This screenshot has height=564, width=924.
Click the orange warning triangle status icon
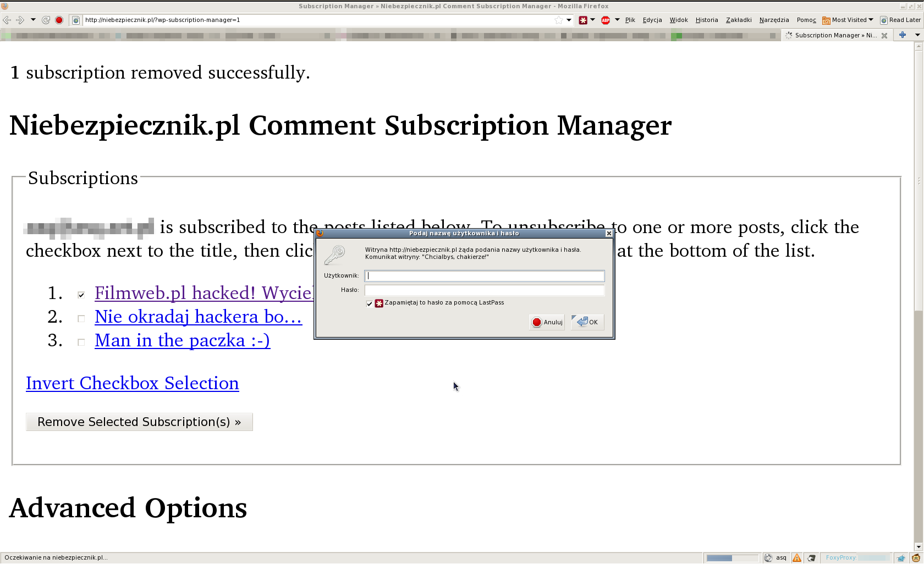pyautogui.click(x=797, y=558)
